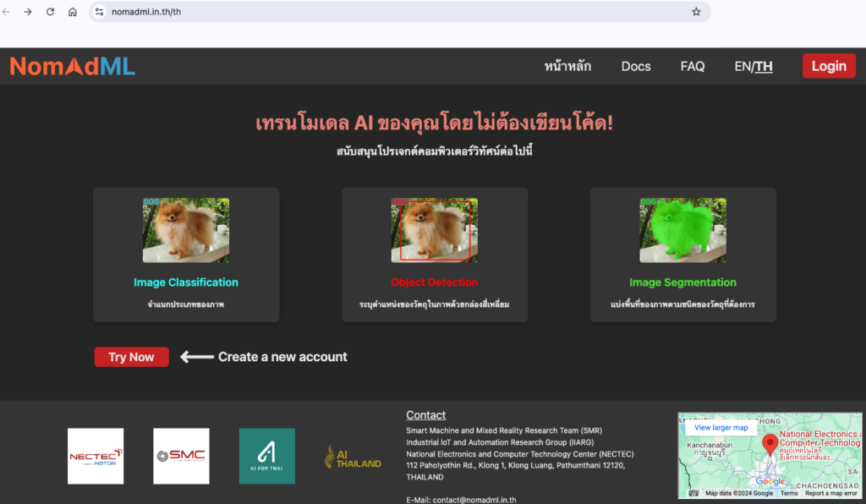This screenshot has height=504, width=866.
Task: Click the AI Thailand logo
Action: coord(352,456)
